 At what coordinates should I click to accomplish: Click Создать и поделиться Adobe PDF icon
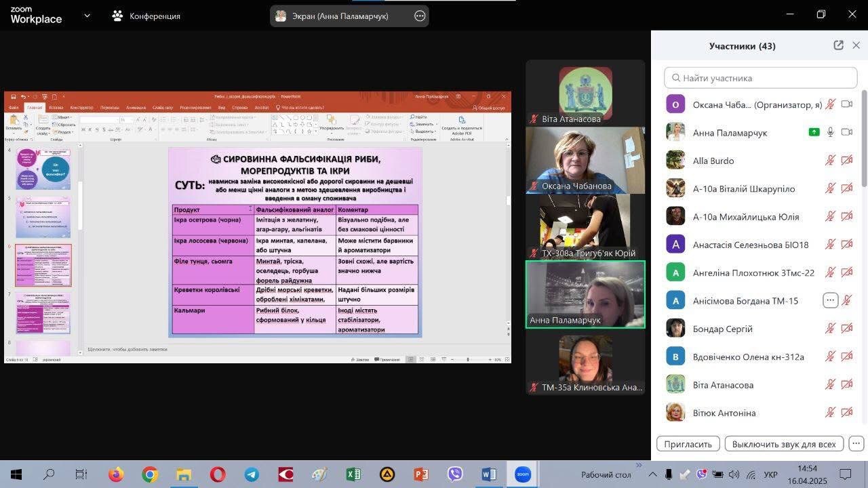(x=462, y=124)
